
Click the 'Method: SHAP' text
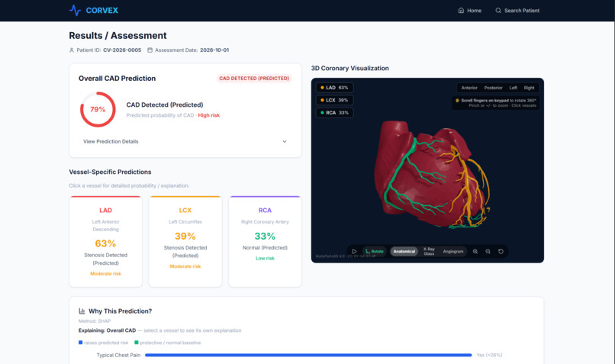[95, 321]
